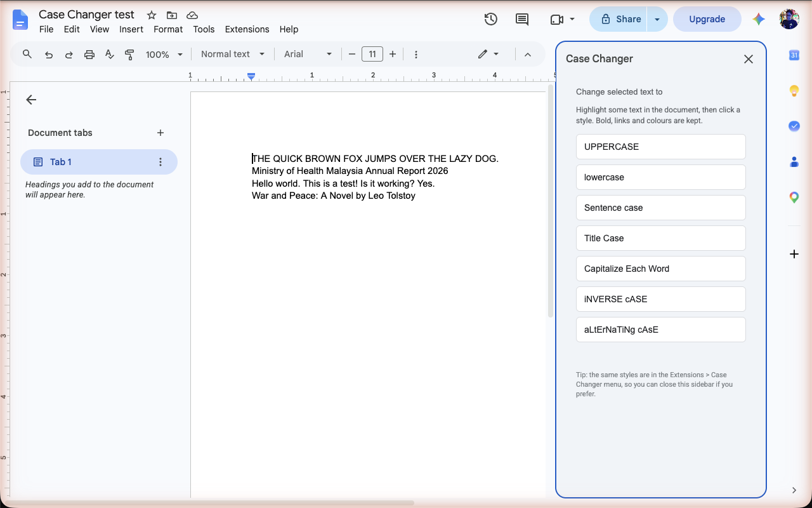Open the Arial font dropdown

tap(308, 54)
